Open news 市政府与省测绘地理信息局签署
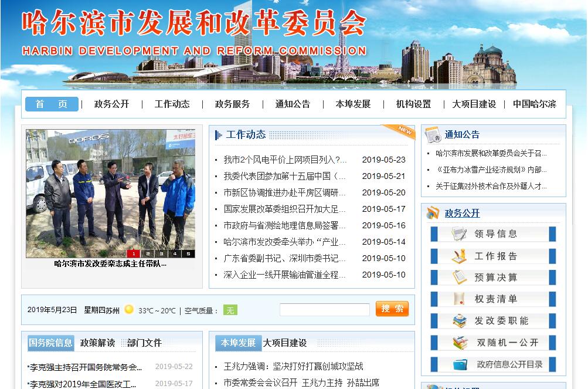The width and height of the screenshot is (588, 389). [285, 225]
